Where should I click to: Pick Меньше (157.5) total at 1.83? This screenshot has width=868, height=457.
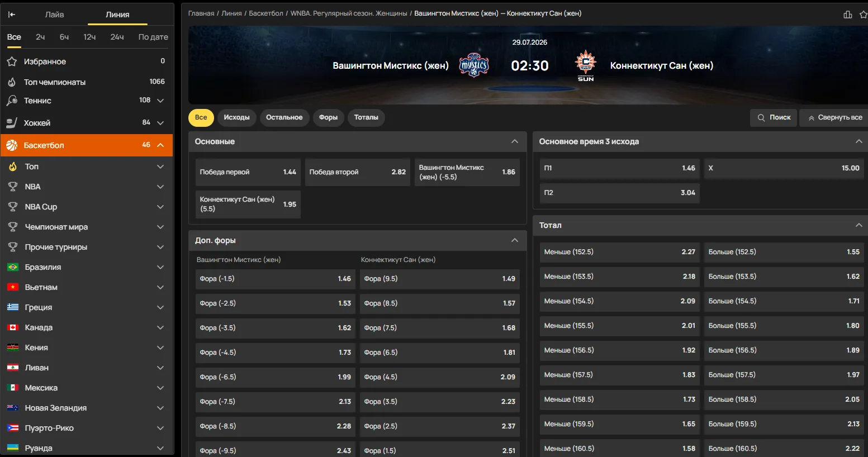[620, 375]
